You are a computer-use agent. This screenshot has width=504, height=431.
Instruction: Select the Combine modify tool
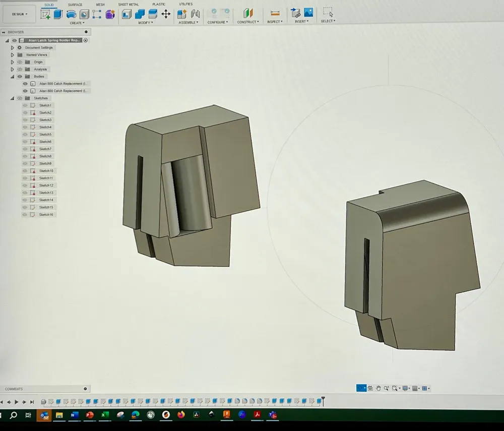click(140, 14)
